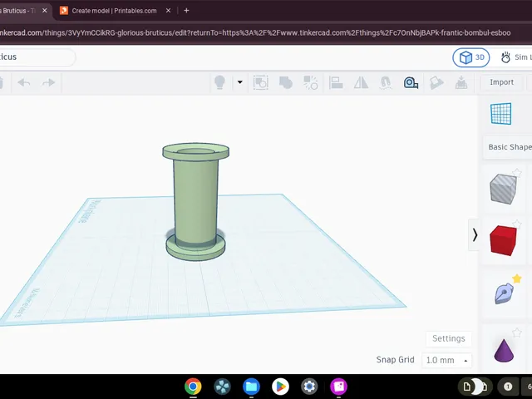Switch to the 3D design view button
The width and height of the screenshot is (532, 399).
coord(471,57)
